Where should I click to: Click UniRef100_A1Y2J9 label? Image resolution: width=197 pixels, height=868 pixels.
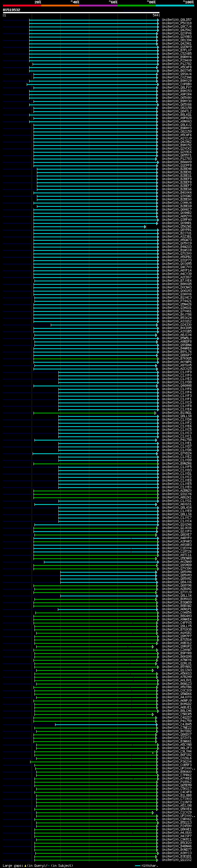tap(176, 139)
